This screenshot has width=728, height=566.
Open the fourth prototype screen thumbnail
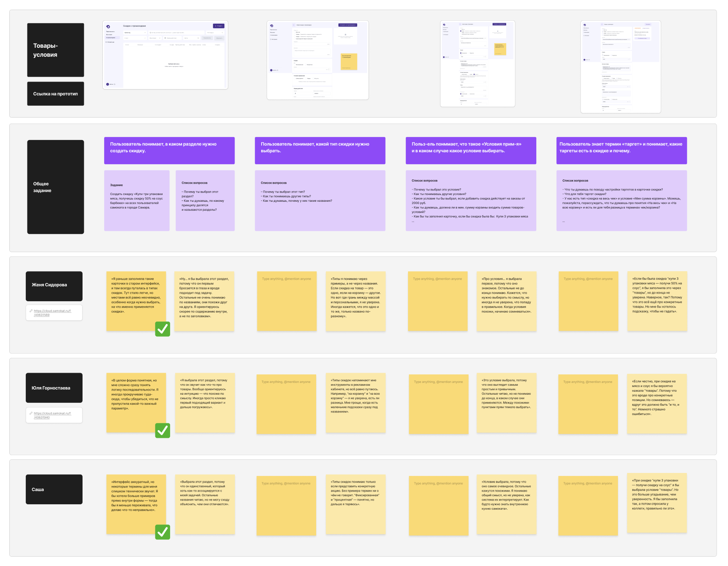(620, 67)
